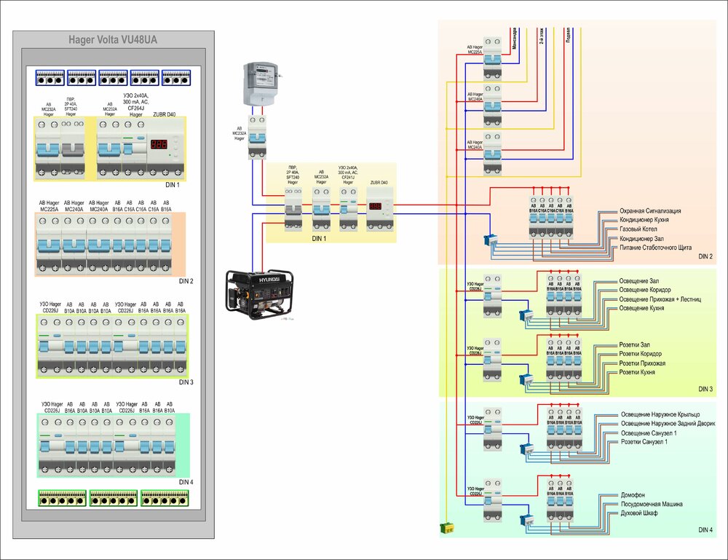Screen dimensions: 728x560
Task: Select the Освещение Наружное Задний Дворик label
Action: (x=668, y=424)
